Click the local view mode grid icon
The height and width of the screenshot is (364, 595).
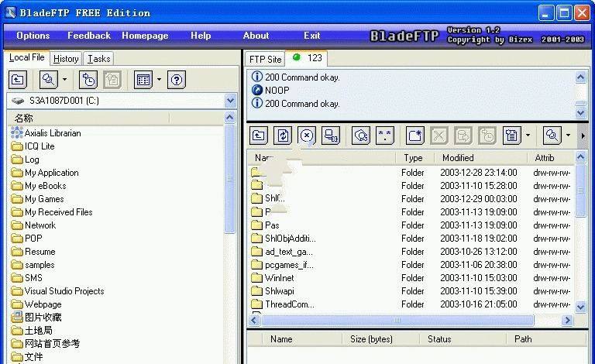click(143, 80)
